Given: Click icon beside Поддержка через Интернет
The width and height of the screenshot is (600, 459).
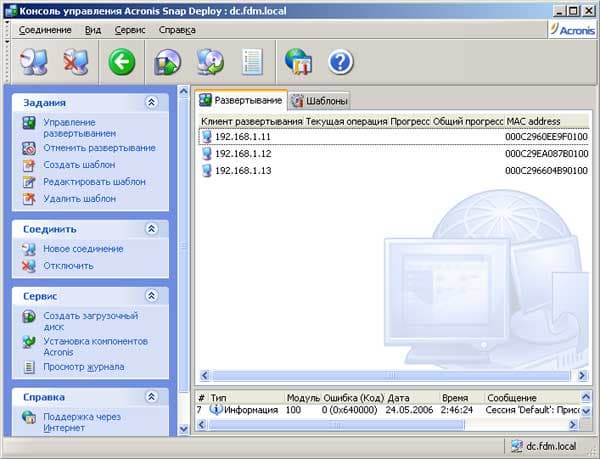Looking at the screenshot, I should pyautogui.click(x=29, y=417).
